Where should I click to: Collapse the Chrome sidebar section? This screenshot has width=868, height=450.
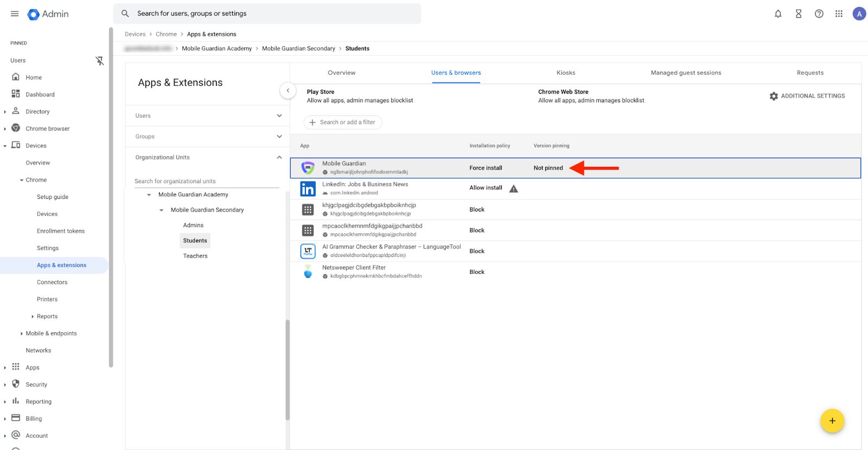click(21, 180)
